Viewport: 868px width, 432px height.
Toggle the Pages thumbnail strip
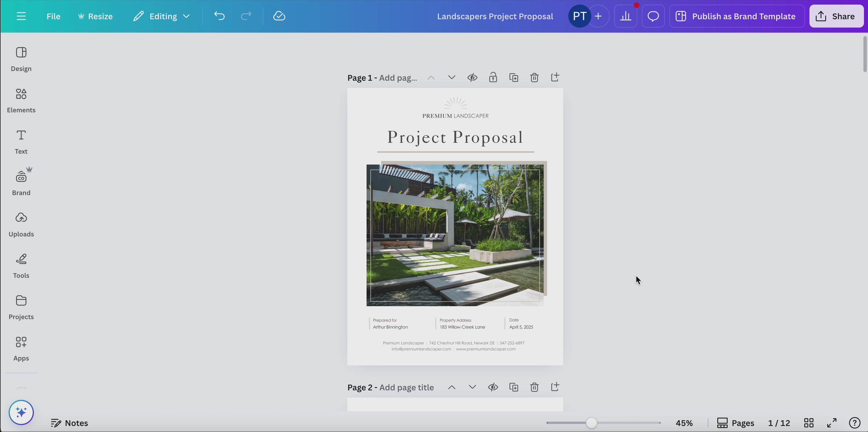click(x=735, y=423)
